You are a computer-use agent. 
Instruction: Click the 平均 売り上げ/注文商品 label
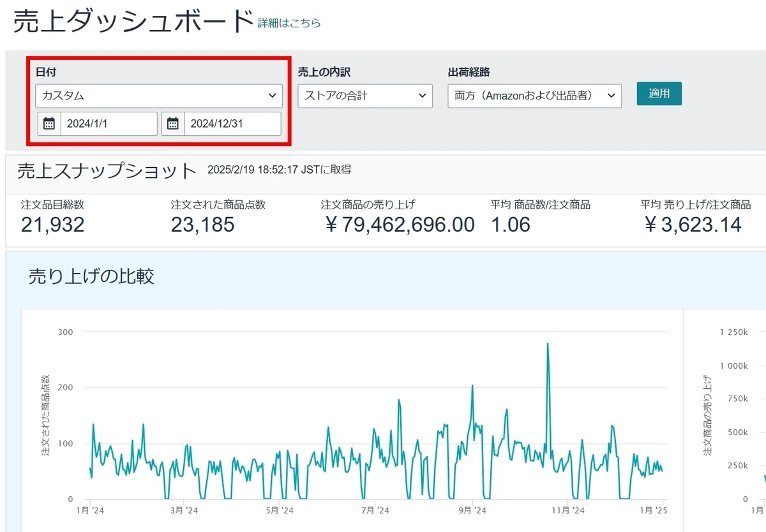[696, 205]
